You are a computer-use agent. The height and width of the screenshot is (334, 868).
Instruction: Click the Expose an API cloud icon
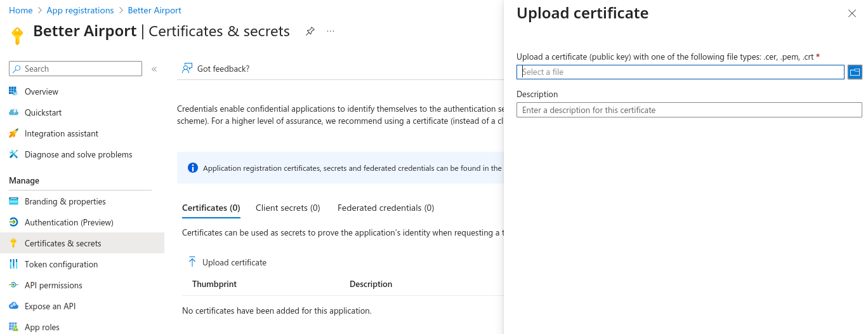13,306
